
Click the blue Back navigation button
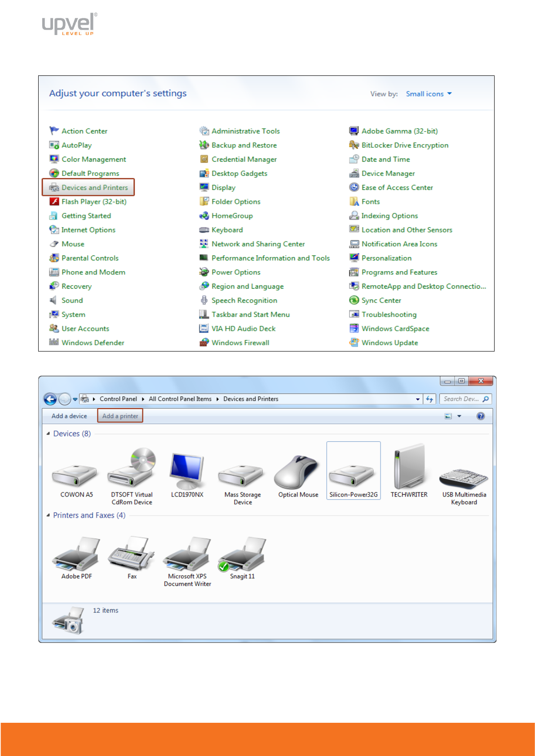(x=50, y=399)
